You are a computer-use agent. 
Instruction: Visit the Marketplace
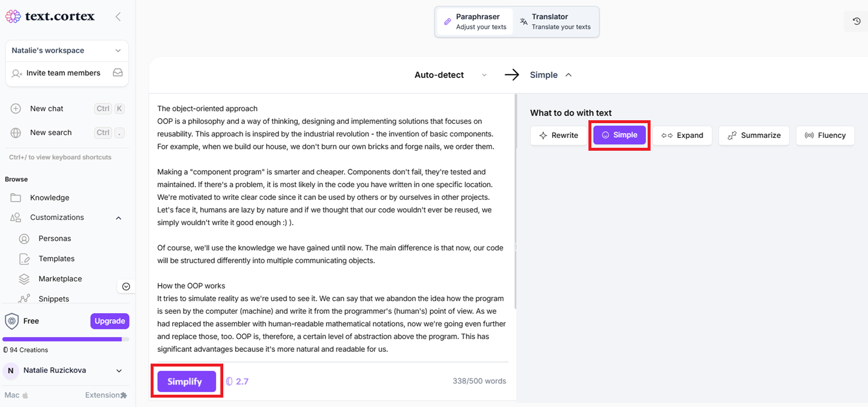pyautogui.click(x=62, y=279)
